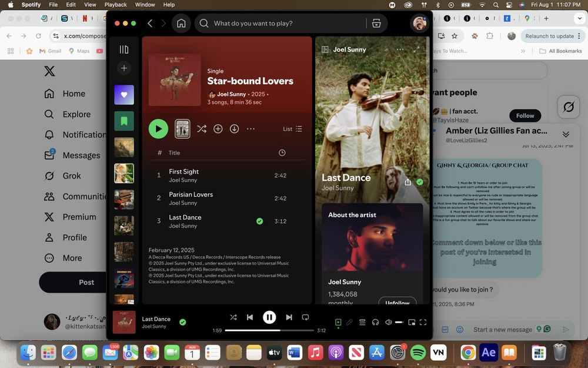Open the Queue icon in the player bar
The width and height of the screenshot is (588, 368).
(x=362, y=322)
